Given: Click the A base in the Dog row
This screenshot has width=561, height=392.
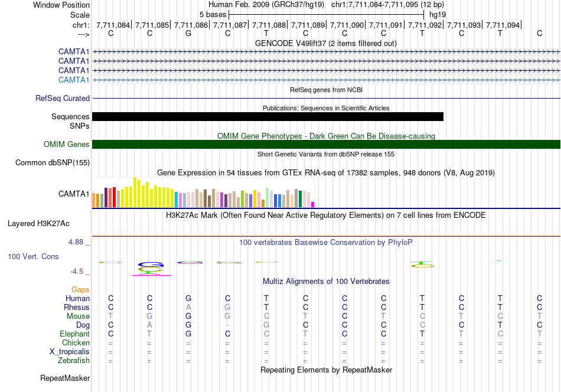Looking at the screenshot, I should click(x=149, y=325).
